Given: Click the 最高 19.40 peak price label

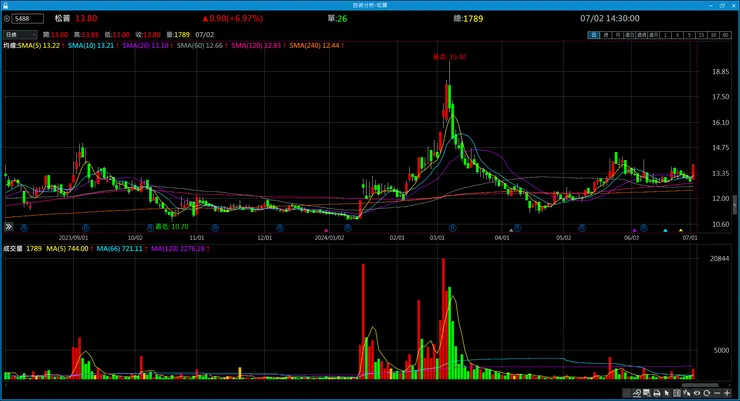Looking at the screenshot, I should coord(450,57).
